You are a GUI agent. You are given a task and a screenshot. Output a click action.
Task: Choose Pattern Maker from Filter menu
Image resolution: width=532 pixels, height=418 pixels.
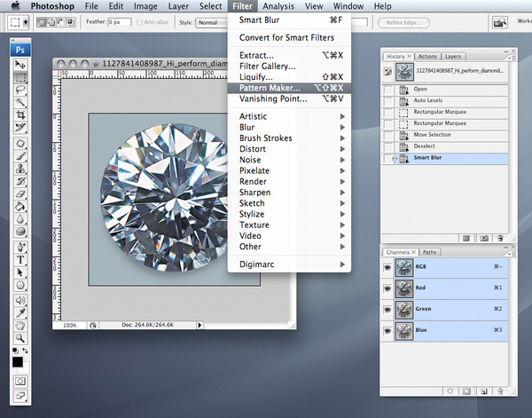coord(270,88)
